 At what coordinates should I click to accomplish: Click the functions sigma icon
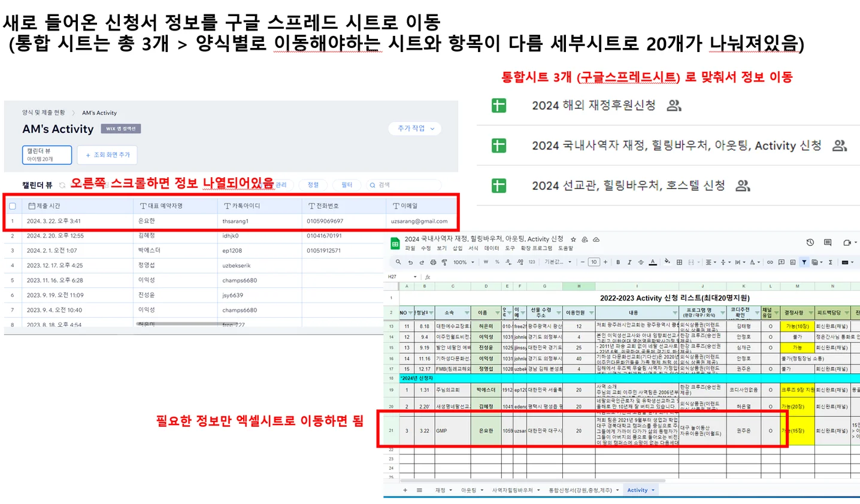(830, 262)
